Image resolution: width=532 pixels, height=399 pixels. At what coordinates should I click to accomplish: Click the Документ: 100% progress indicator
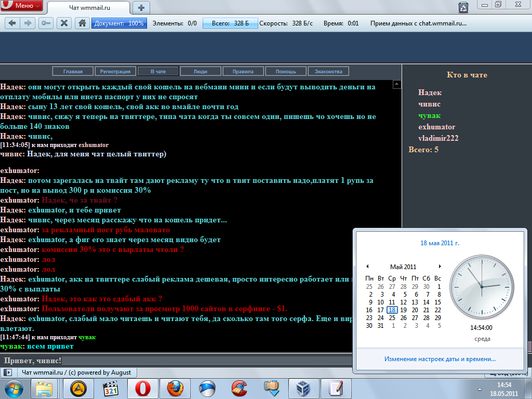[119, 23]
